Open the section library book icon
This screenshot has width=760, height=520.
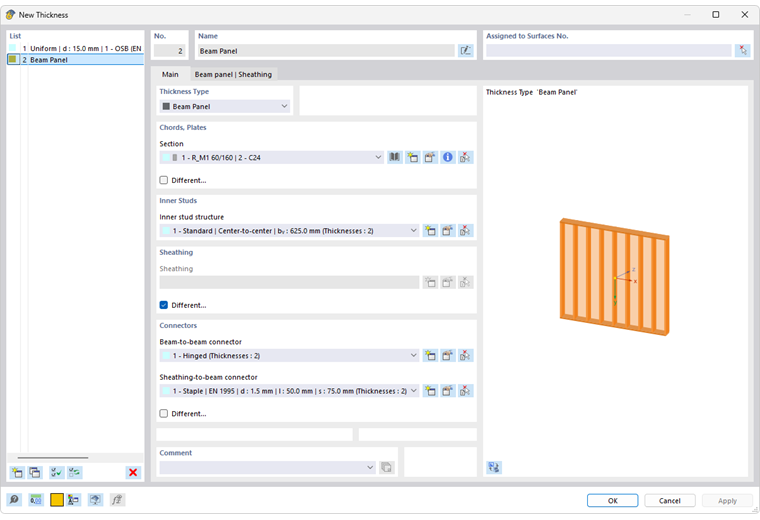point(395,157)
